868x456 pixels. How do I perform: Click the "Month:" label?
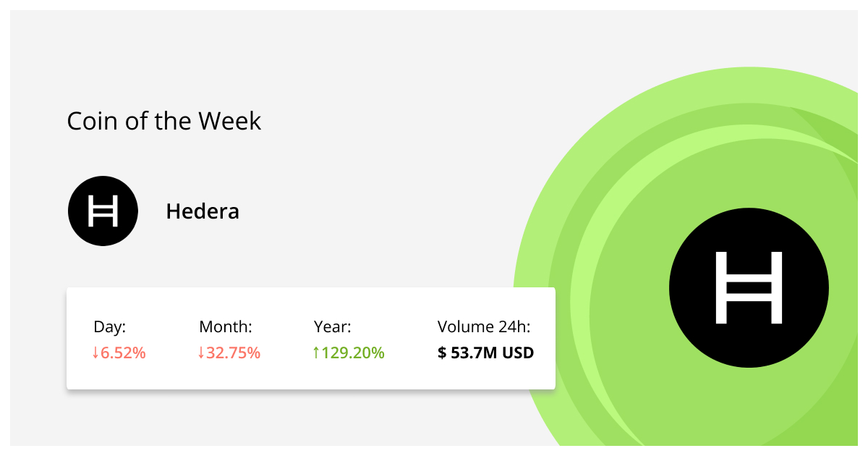point(226,327)
